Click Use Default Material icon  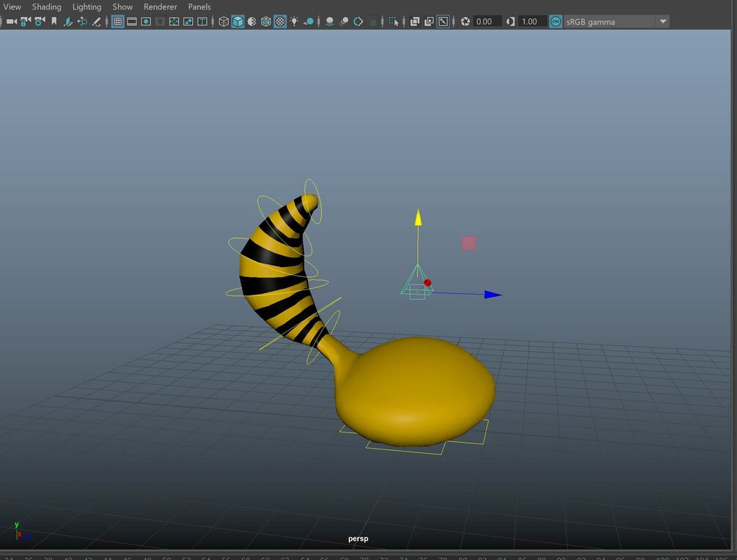252,21
